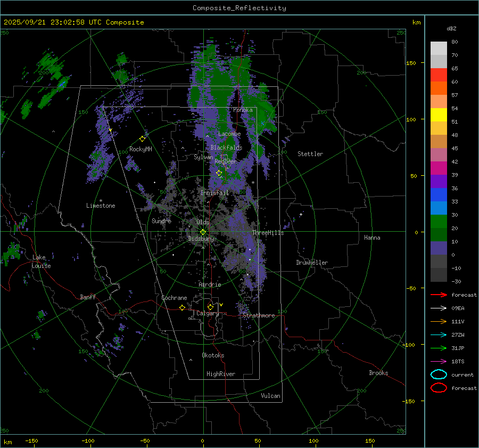Click the Lake Louise location label

click(x=40, y=262)
